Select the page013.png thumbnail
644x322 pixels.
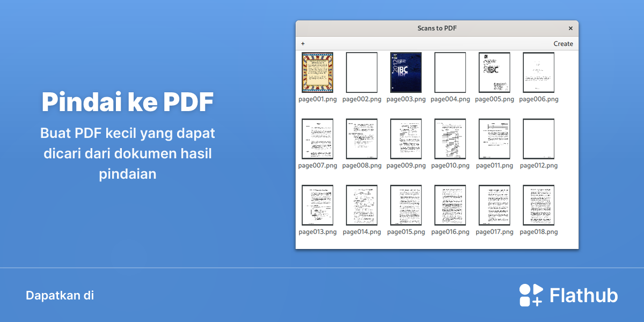coord(318,205)
